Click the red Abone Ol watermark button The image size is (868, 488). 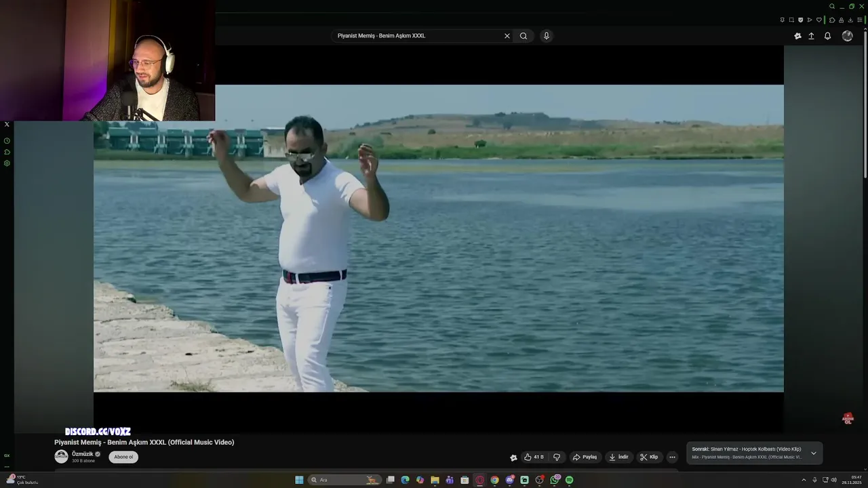tap(848, 418)
